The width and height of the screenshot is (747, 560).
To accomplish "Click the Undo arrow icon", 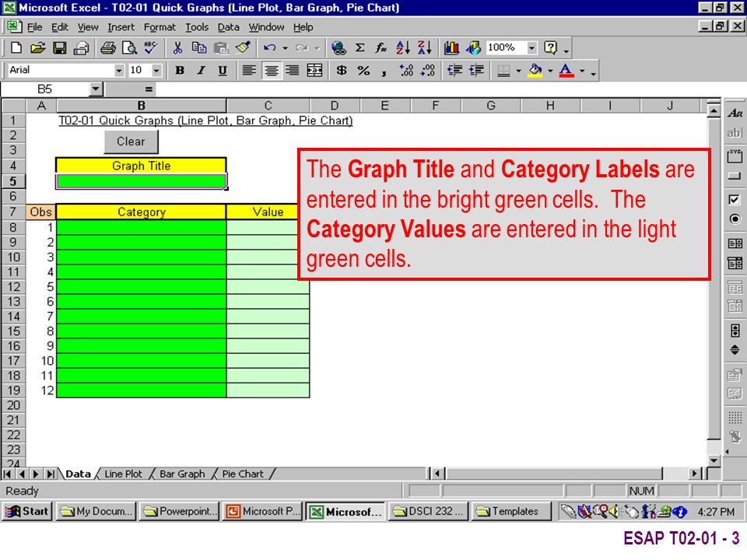I will click(x=270, y=47).
